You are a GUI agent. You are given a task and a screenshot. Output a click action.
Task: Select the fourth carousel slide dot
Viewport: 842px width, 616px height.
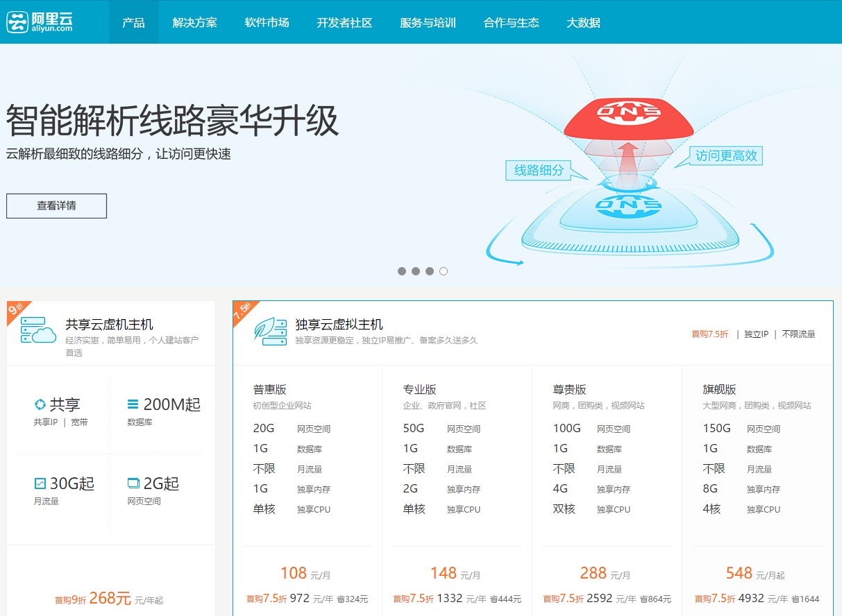444,271
